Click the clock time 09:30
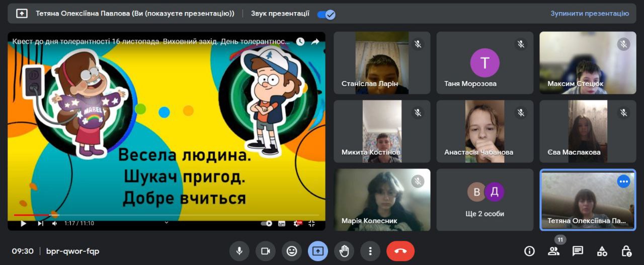 click(23, 251)
